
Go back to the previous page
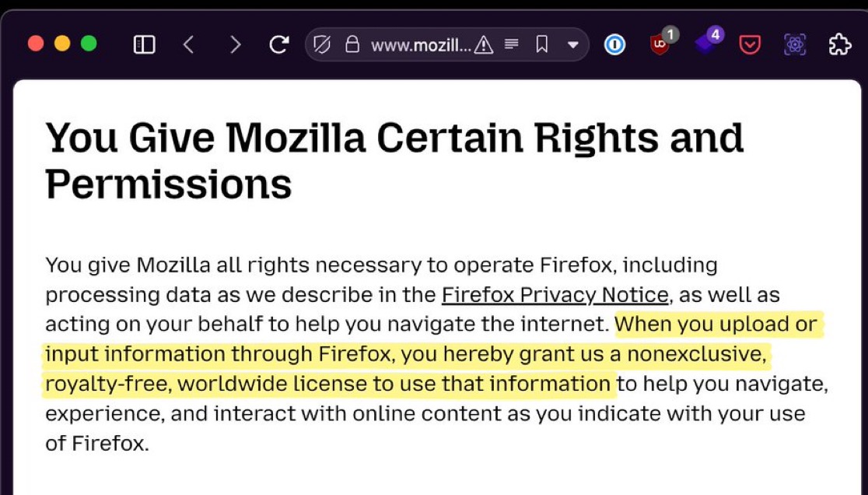coord(188,44)
